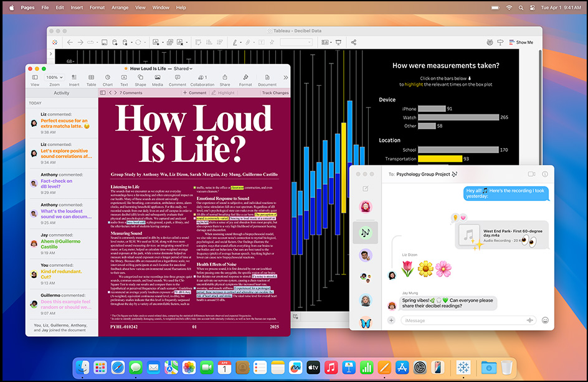Open the Chart tool in Pages
This screenshot has width=588, height=382.
pyautogui.click(x=108, y=78)
